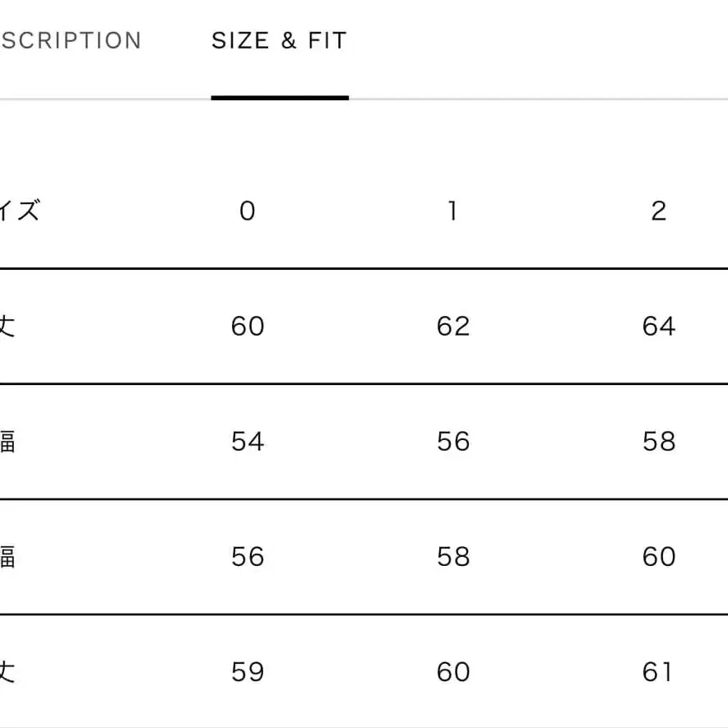This screenshot has height=728, width=728.
Task: Click the row label beside value 59
Action: click(7, 672)
